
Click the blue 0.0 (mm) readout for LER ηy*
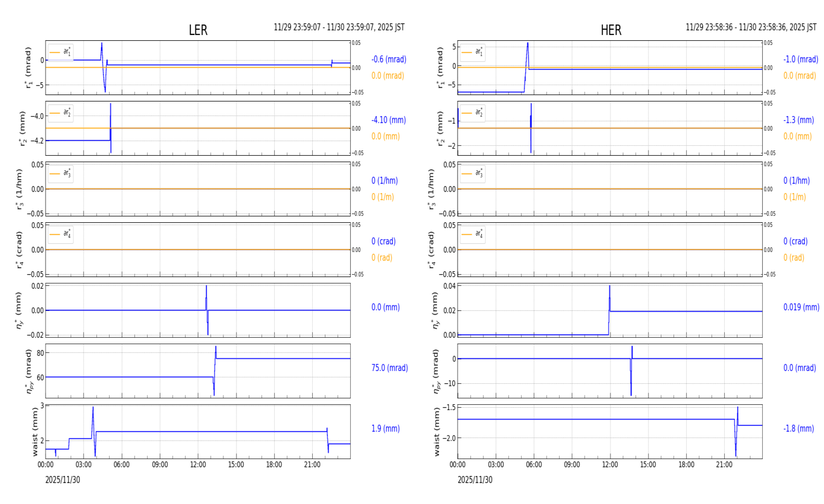click(x=386, y=307)
